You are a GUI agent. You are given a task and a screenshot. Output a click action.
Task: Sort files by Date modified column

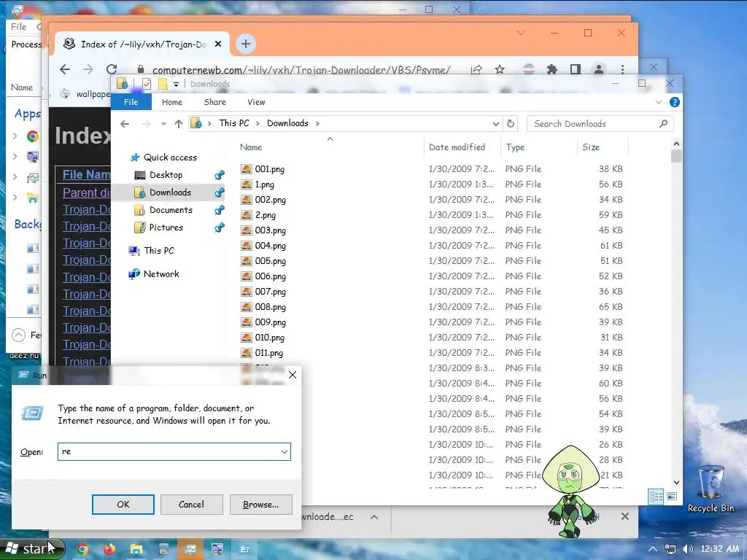[x=457, y=147]
